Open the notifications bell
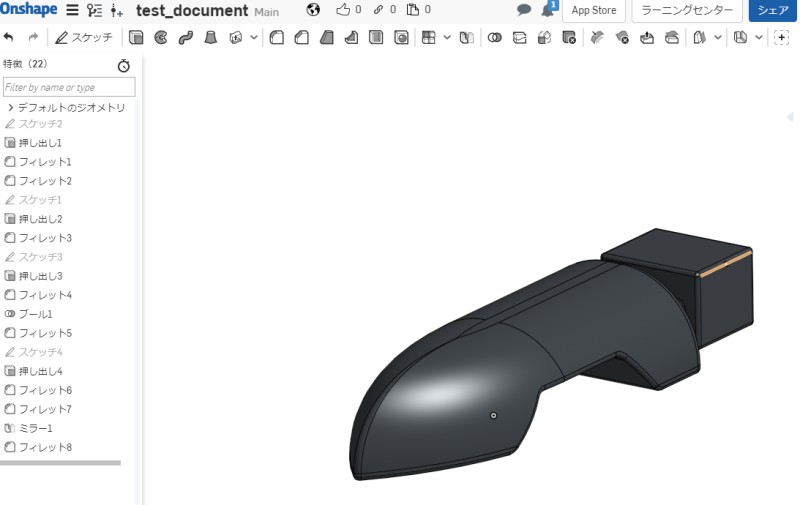This screenshot has width=800, height=505. point(548,10)
